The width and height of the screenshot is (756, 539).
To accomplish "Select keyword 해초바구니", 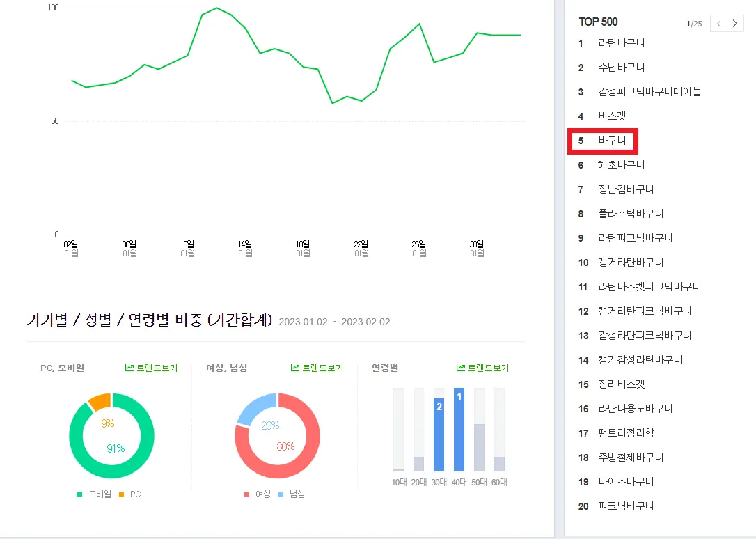I will click(x=622, y=165).
